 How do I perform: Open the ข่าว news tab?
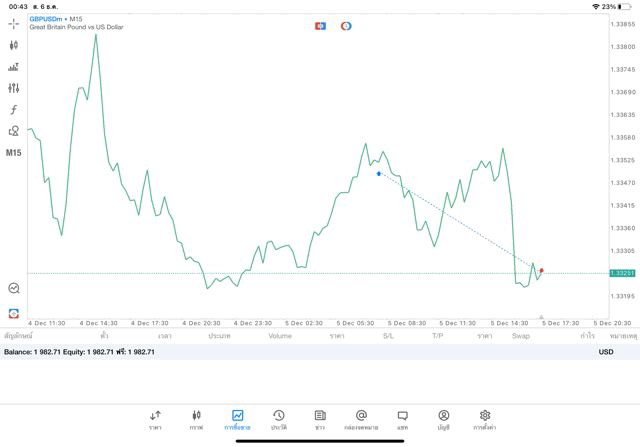click(320, 420)
